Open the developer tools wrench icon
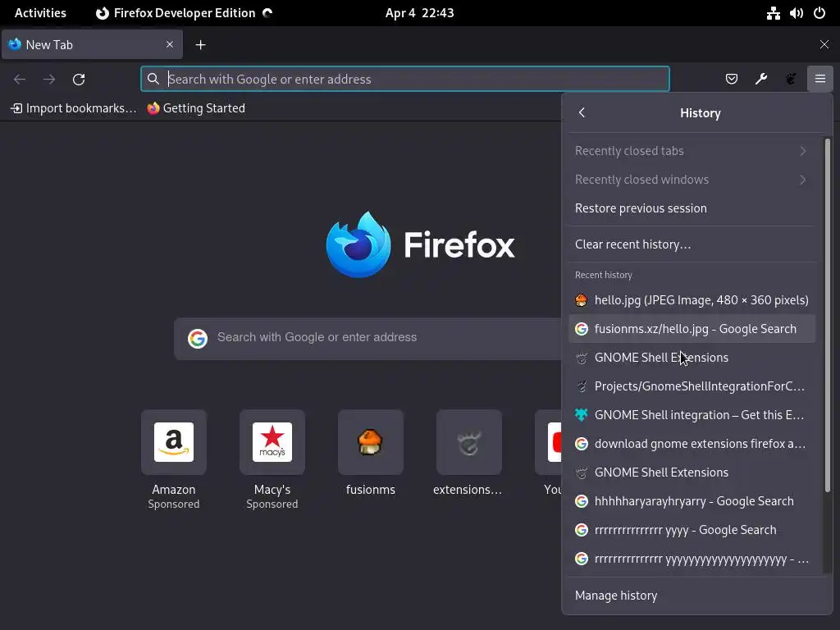This screenshot has height=630, width=840. (x=760, y=80)
